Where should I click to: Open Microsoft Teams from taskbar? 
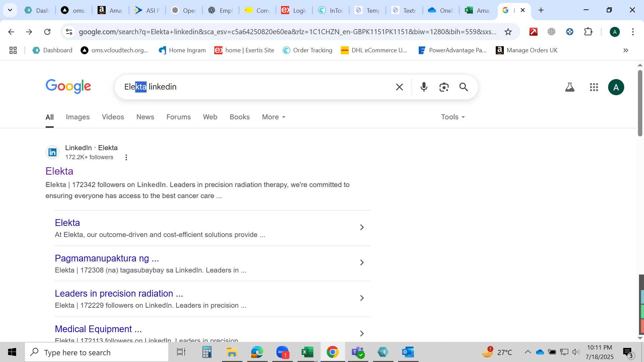358,352
